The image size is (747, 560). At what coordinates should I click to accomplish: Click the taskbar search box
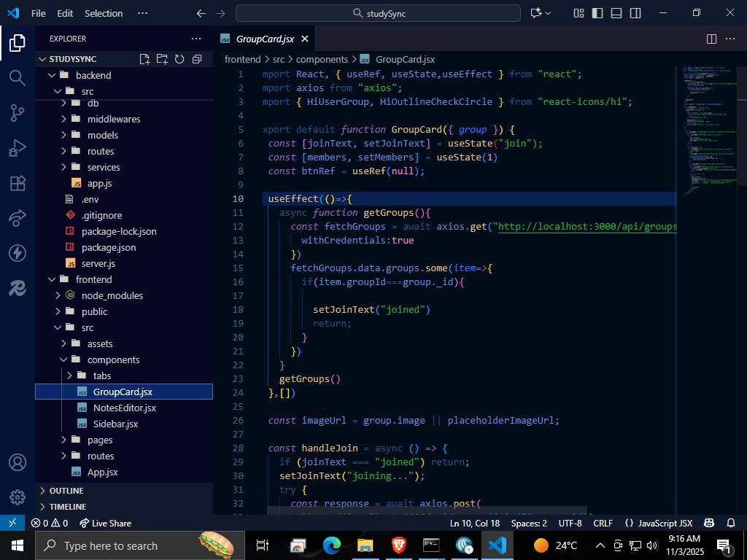click(139, 545)
